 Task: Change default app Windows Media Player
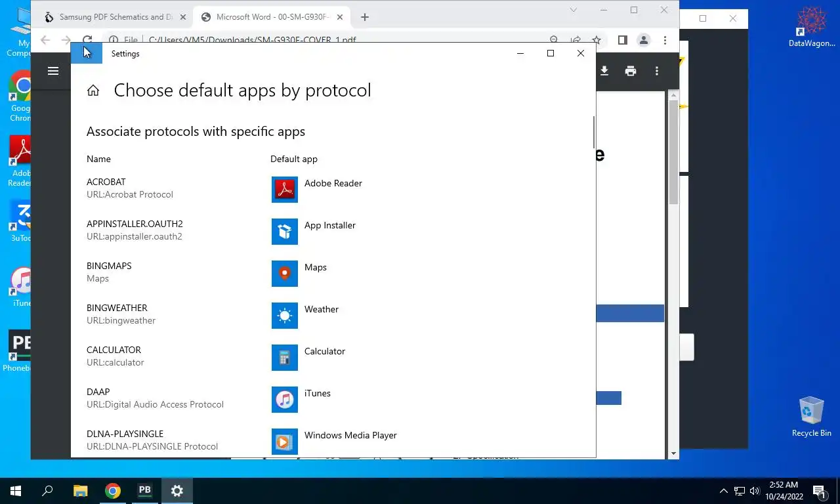pos(350,435)
